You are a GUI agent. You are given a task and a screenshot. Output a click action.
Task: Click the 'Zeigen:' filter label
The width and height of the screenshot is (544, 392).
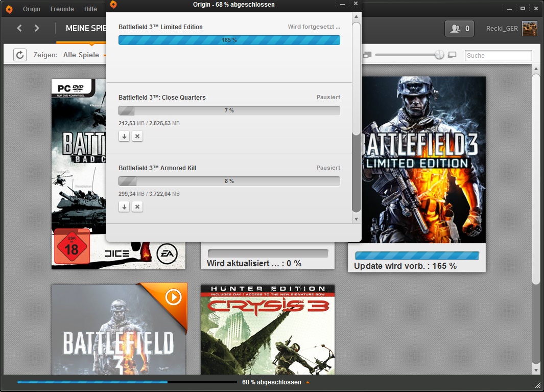click(x=45, y=55)
